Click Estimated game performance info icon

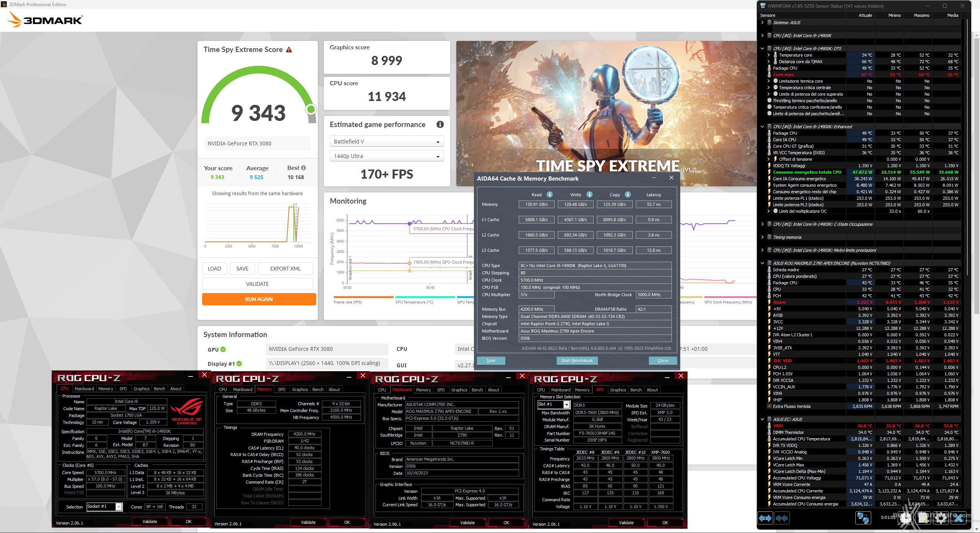[440, 124]
